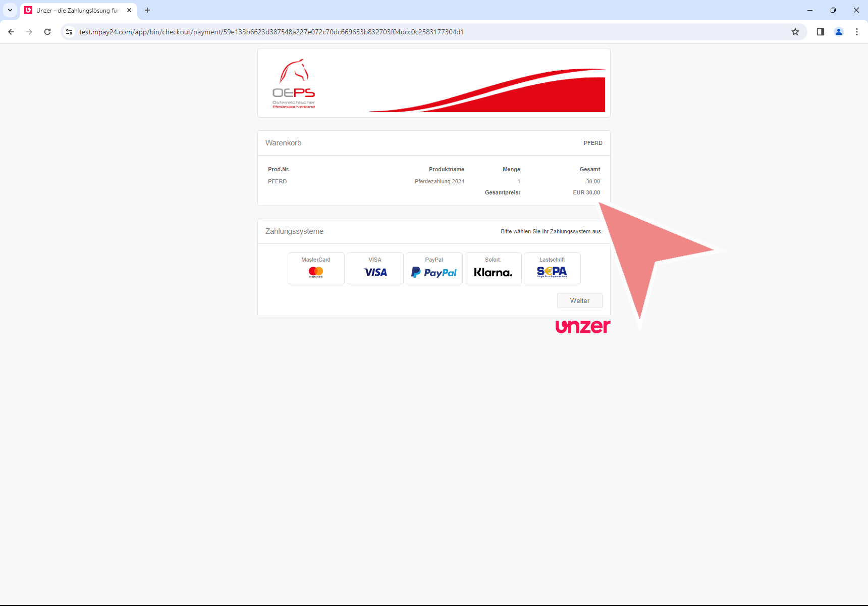Open a new browser tab
This screenshot has height=606, width=868.
[x=147, y=10]
